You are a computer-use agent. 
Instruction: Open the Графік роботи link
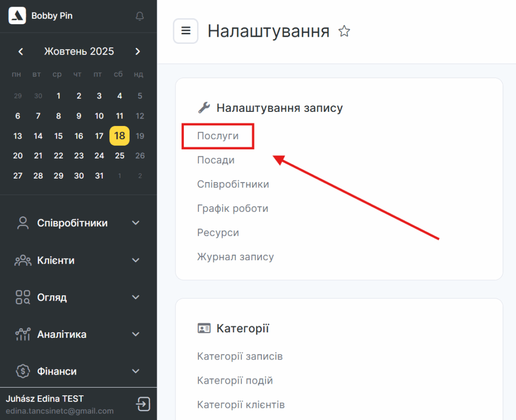point(232,208)
